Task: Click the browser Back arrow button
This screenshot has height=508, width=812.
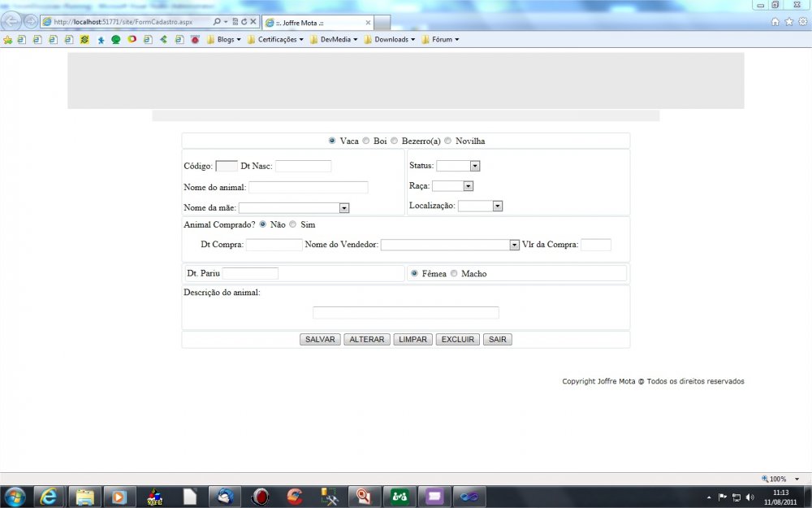Action: 13,22
